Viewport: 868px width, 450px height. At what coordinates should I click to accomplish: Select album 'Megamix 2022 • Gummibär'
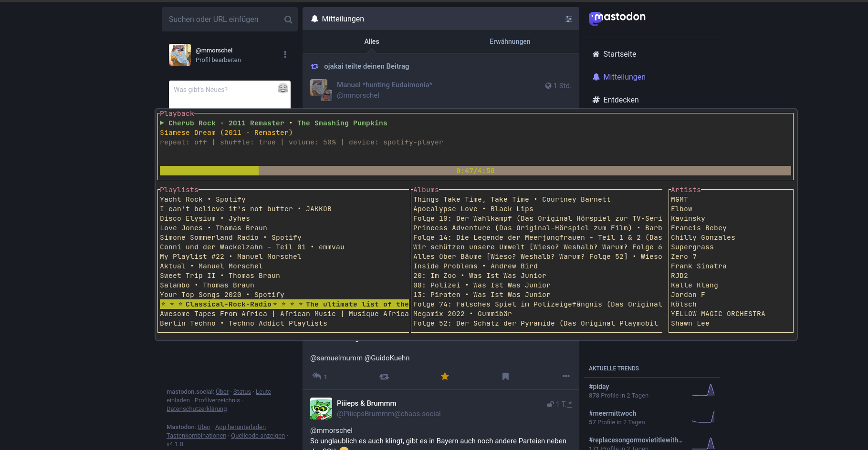click(x=462, y=314)
